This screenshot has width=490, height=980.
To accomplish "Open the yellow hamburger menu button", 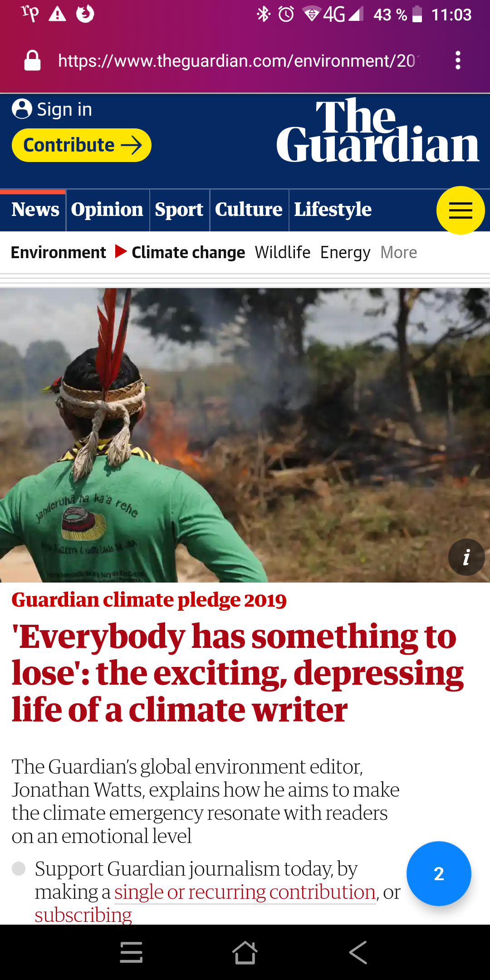I will [461, 211].
